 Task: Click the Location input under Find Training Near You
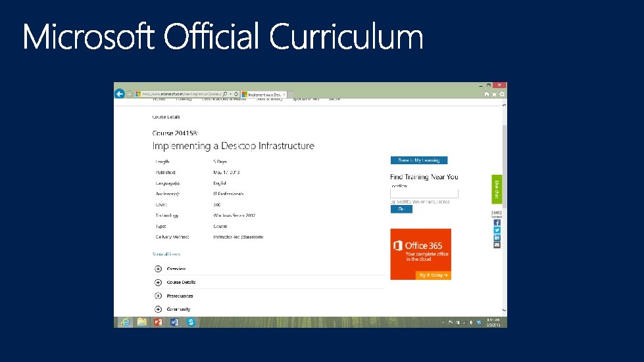[x=424, y=194]
